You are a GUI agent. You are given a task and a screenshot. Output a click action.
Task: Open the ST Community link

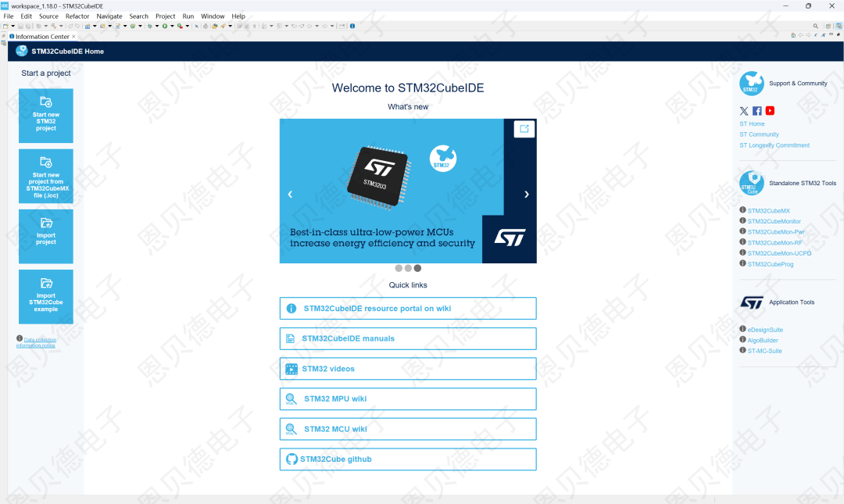click(759, 134)
